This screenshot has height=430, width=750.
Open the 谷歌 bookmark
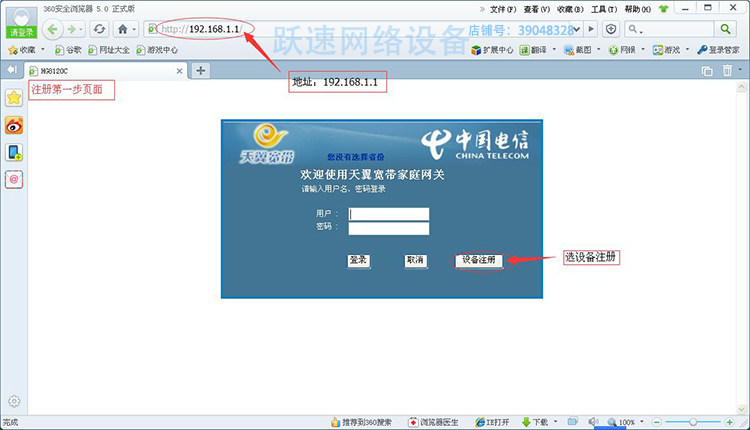tap(68, 50)
